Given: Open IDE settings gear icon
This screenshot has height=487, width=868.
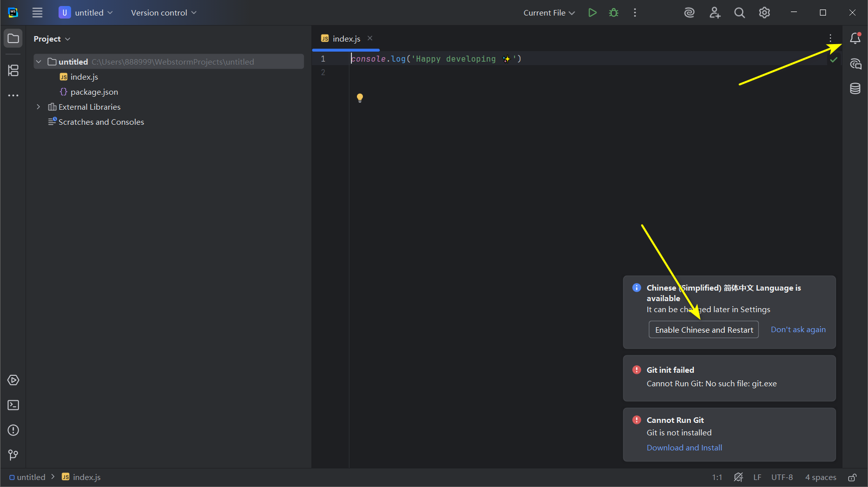Looking at the screenshot, I should click(764, 13).
